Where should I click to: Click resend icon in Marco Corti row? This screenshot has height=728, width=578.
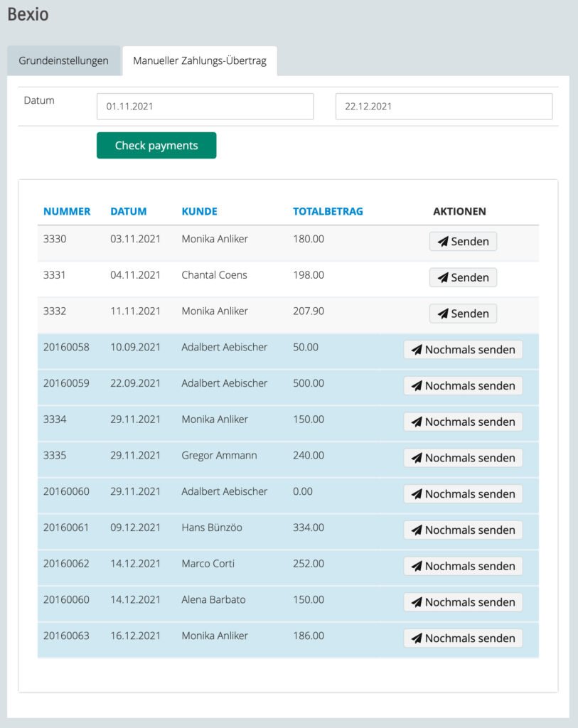(417, 567)
